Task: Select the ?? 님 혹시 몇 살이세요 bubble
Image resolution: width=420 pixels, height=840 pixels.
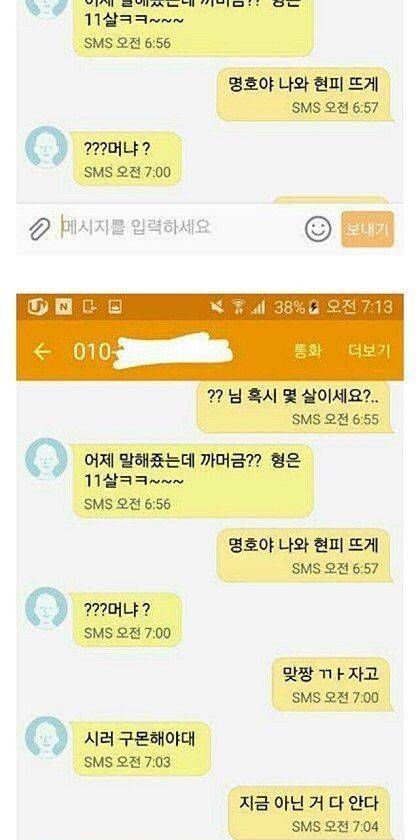Action: point(294,407)
